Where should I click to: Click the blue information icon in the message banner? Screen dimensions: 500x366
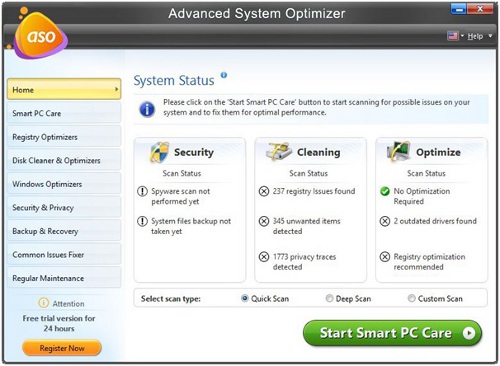pos(147,109)
